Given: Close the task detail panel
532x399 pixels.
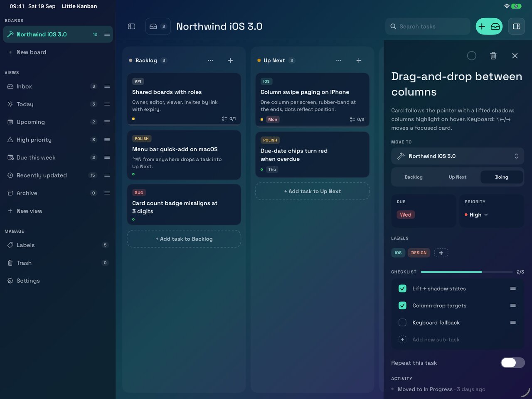Looking at the screenshot, I should click(x=515, y=56).
